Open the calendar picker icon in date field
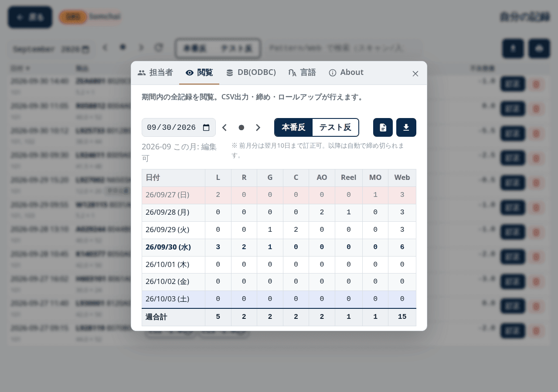Screen dimensions: 558x392 (x=206, y=127)
